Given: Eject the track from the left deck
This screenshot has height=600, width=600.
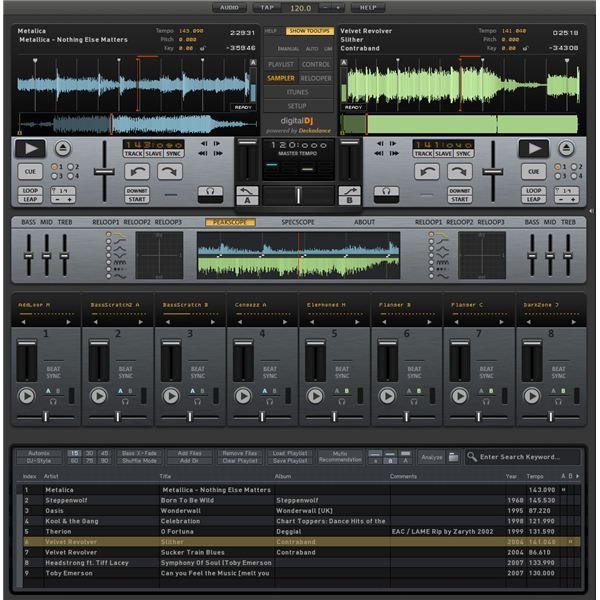Looking at the screenshot, I should [63, 148].
